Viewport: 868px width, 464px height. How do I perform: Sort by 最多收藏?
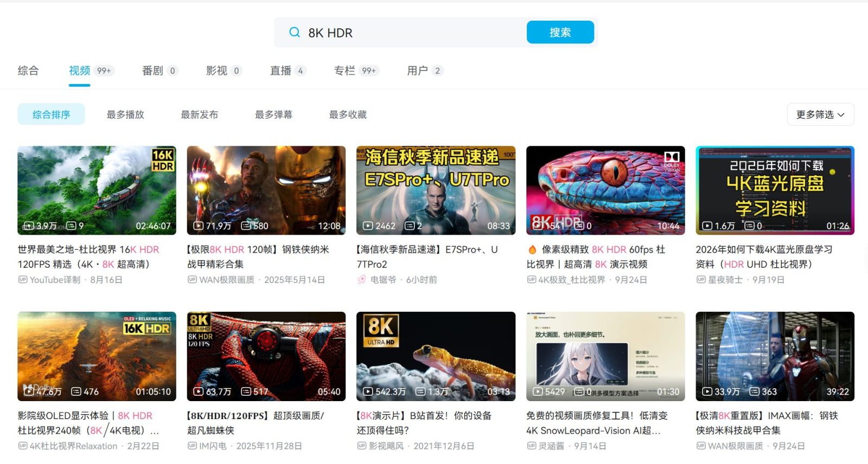[x=348, y=114]
